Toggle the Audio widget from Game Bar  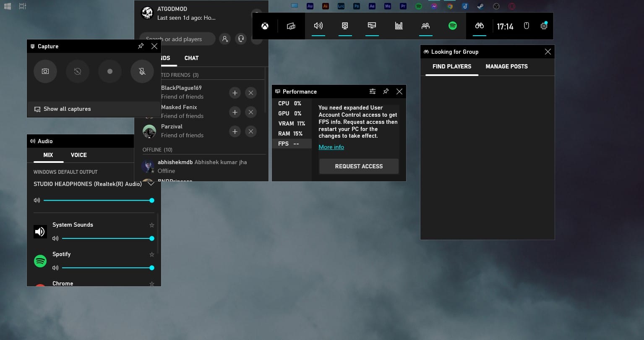click(318, 26)
